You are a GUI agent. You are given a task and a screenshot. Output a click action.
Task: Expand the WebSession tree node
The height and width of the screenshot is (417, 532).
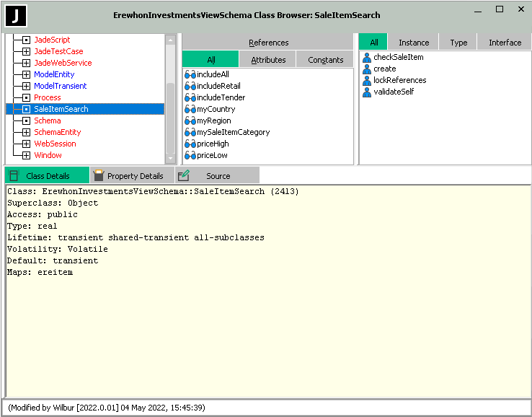[x=27, y=144]
